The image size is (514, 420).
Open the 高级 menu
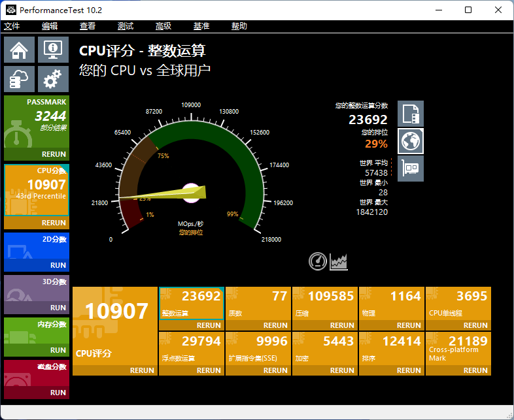163,26
